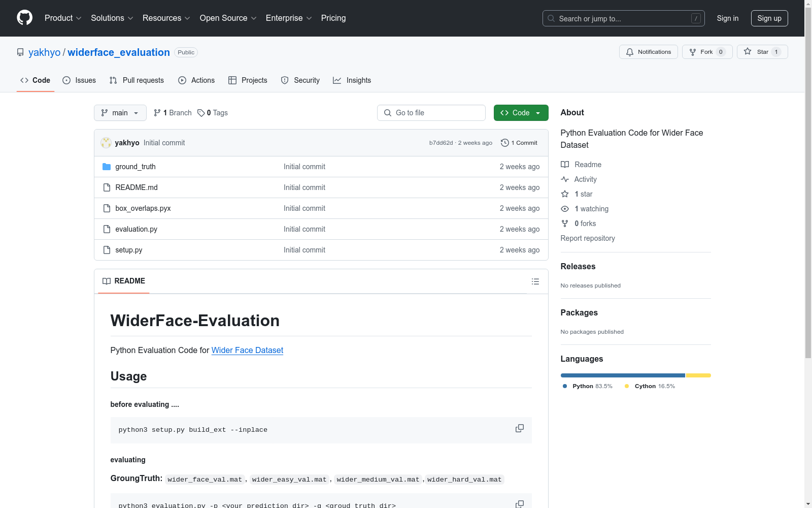The width and height of the screenshot is (812, 508).
Task: Click the yakhyo avatar in the commit row
Action: tap(106, 143)
